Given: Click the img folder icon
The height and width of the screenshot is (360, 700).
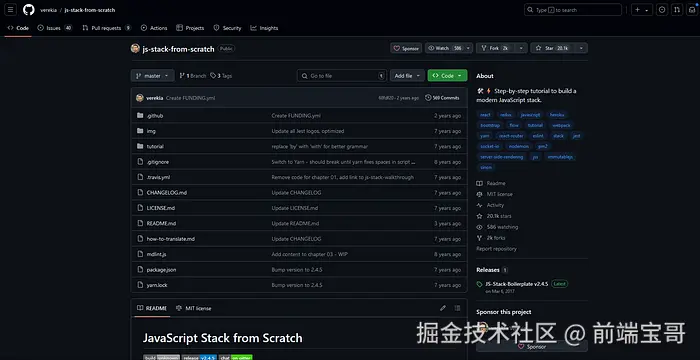Looking at the screenshot, I should point(140,131).
